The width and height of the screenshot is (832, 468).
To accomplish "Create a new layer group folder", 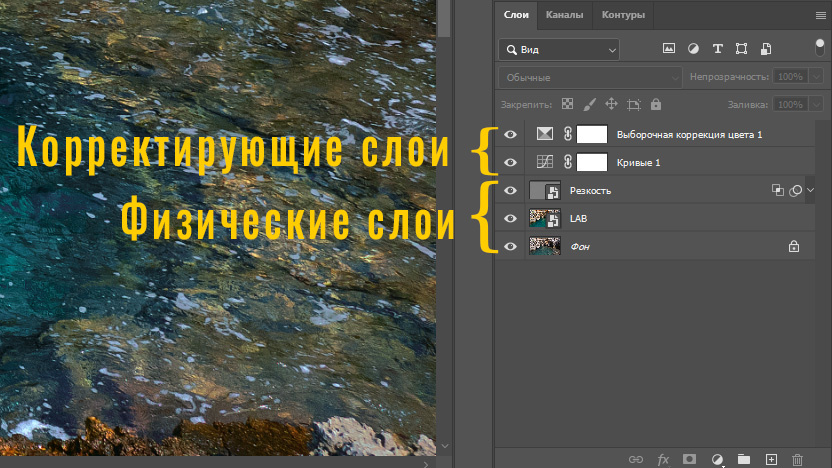I will [x=744, y=459].
